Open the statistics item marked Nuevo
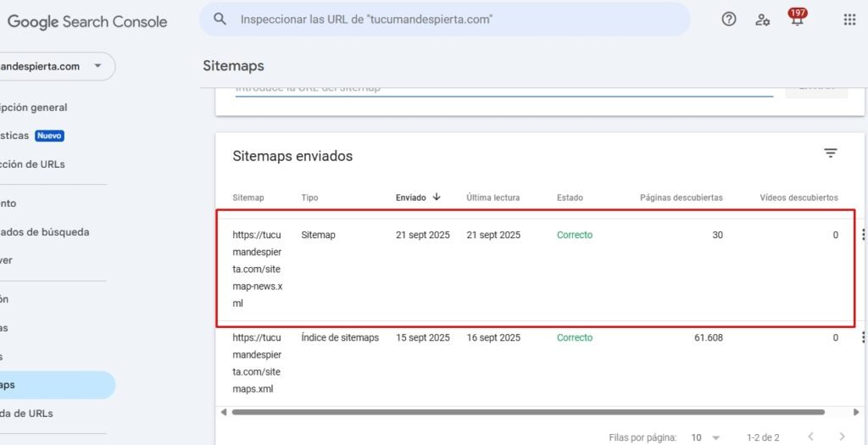 point(32,136)
